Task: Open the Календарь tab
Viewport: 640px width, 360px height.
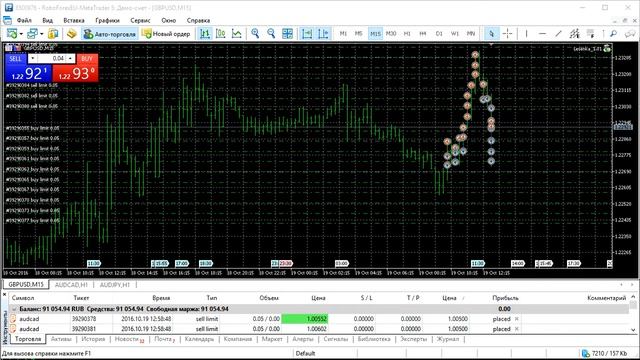Action: click(x=199, y=339)
